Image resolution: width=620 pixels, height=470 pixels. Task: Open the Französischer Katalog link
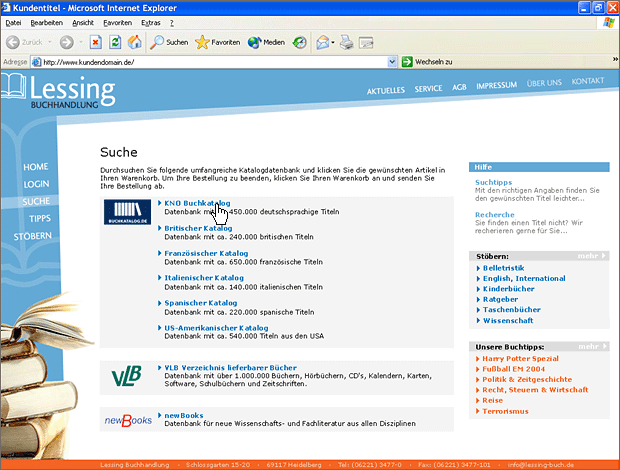tap(206, 253)
